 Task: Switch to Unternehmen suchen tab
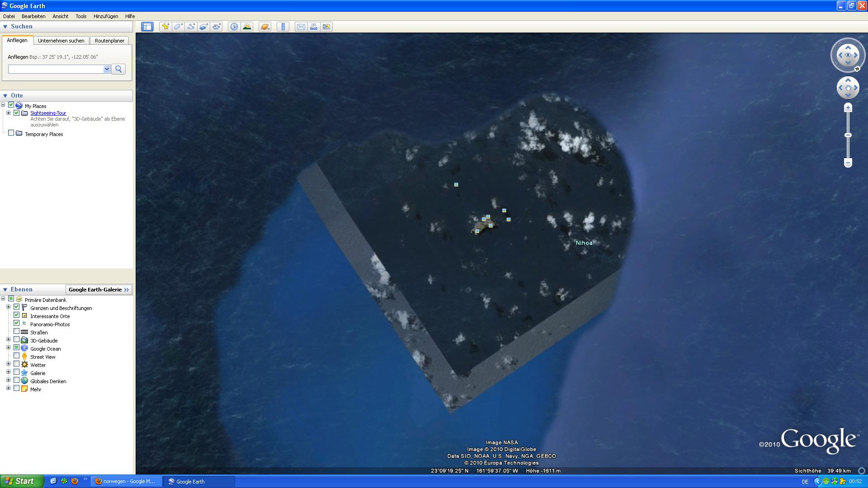point(61,41)
